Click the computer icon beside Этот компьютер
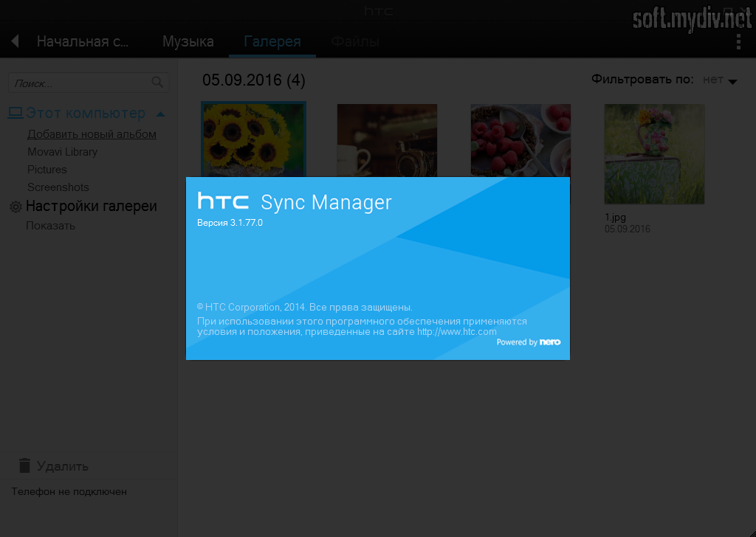The image size is (756, 537). [16, 113]
